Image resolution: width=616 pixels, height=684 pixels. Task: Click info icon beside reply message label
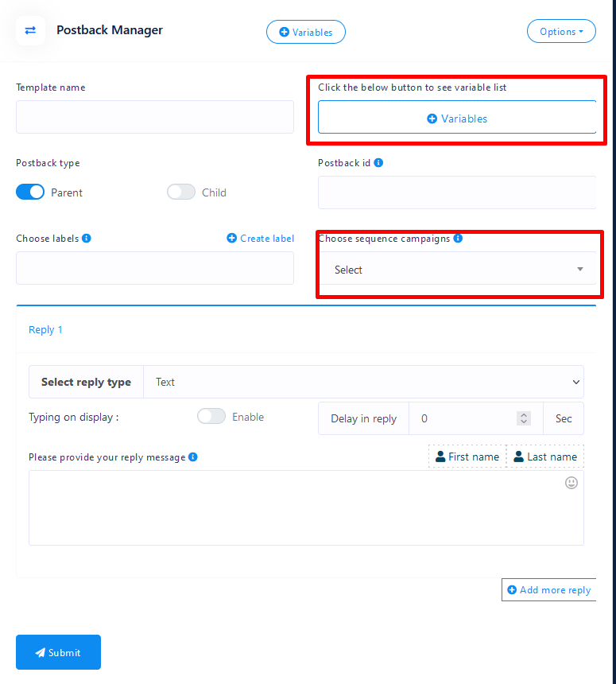tap(193, 457)
